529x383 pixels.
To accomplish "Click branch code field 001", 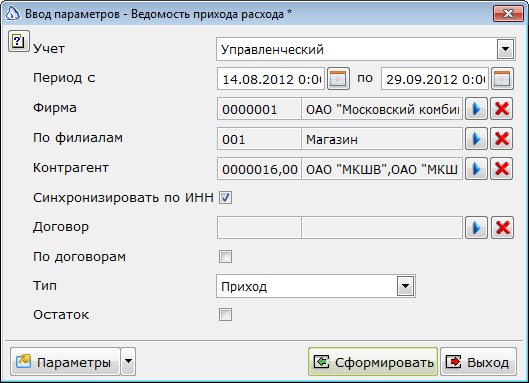I will pyautogui.click(x=259, y=139).
